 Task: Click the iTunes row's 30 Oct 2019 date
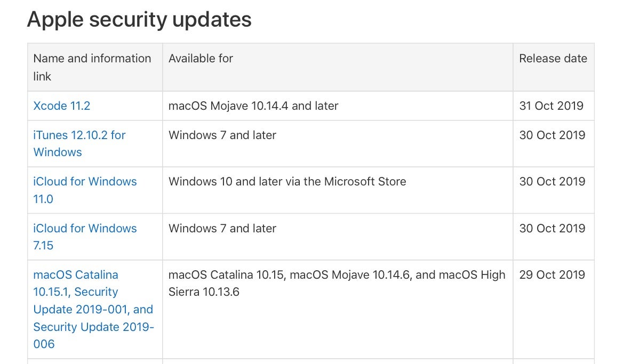point(552,135)
